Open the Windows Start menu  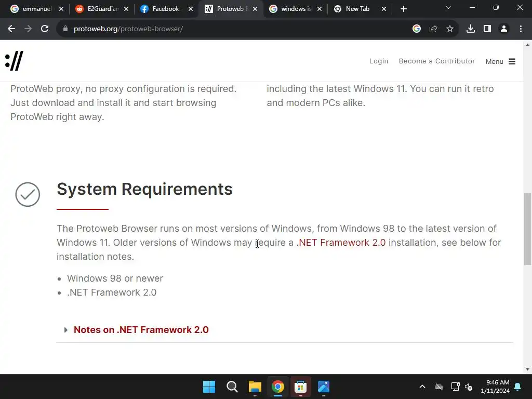(209, 387)
